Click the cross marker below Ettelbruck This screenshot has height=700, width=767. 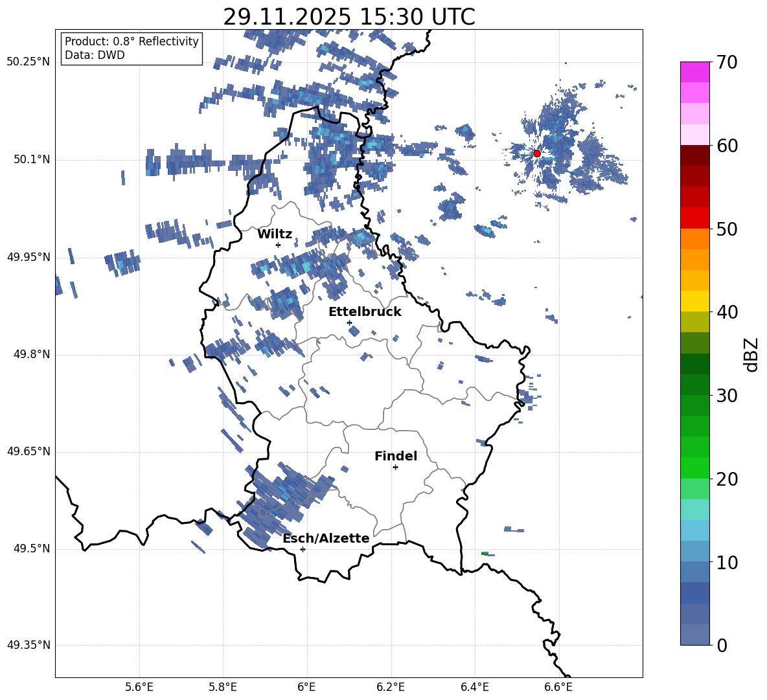pos(349,322)
